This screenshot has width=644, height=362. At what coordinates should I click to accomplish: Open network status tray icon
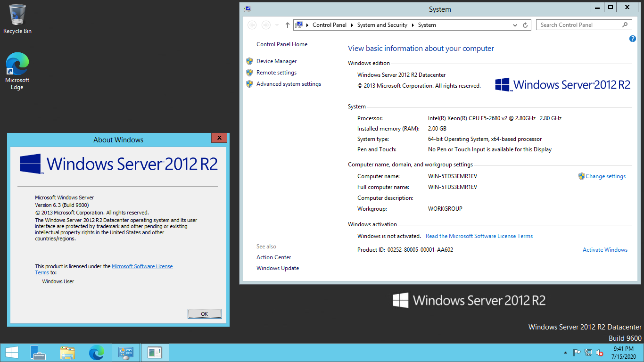(588, 353)
